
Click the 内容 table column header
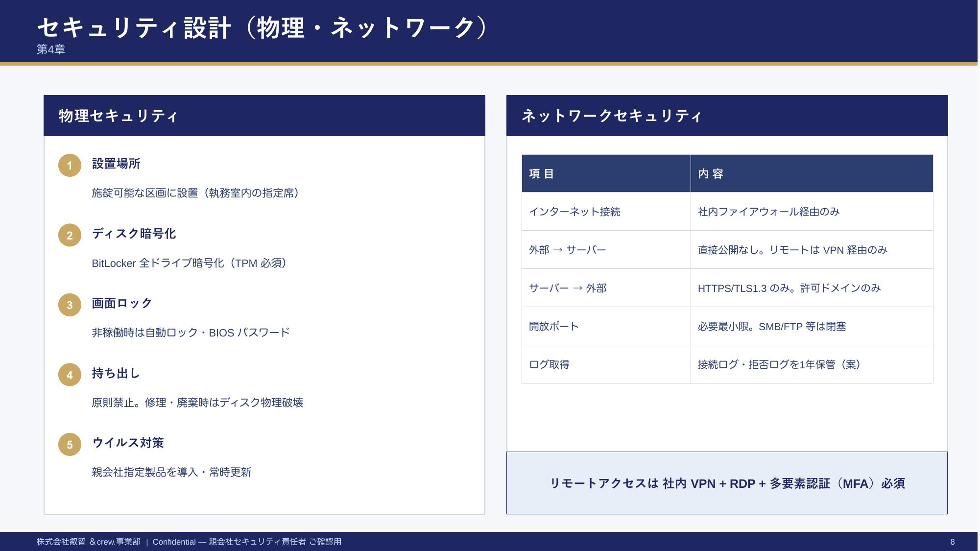click(812, 173)
